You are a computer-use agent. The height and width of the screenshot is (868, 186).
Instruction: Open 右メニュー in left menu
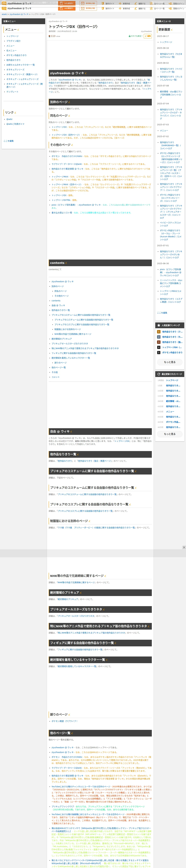pyautogui.click(x=11, y=50)
